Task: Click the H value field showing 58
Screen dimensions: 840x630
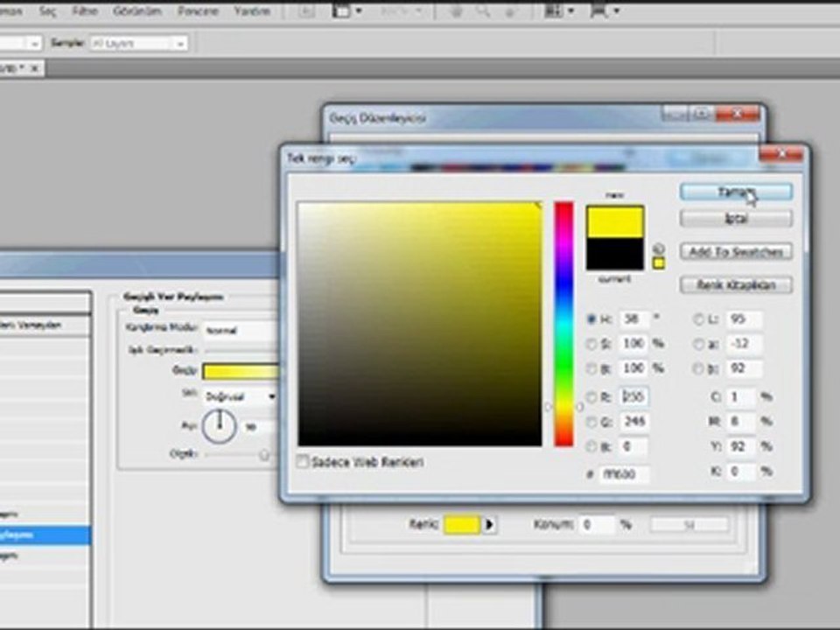Action: click(633, 318)
